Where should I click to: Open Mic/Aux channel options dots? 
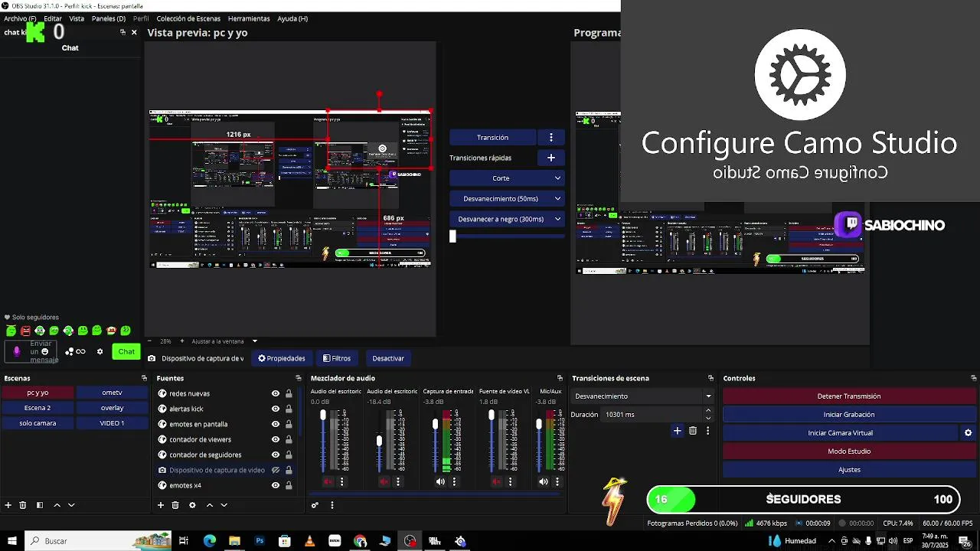(557, 482)
